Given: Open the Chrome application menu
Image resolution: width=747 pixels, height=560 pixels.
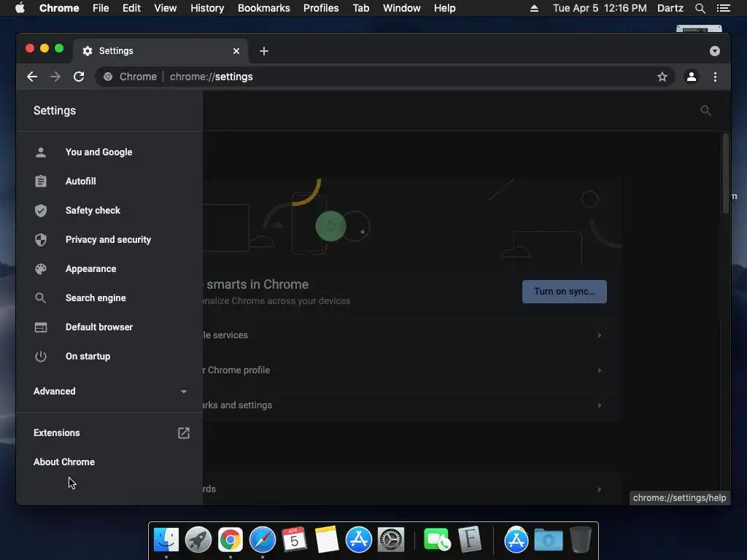Looking at the screenshot, I should 59,8.
